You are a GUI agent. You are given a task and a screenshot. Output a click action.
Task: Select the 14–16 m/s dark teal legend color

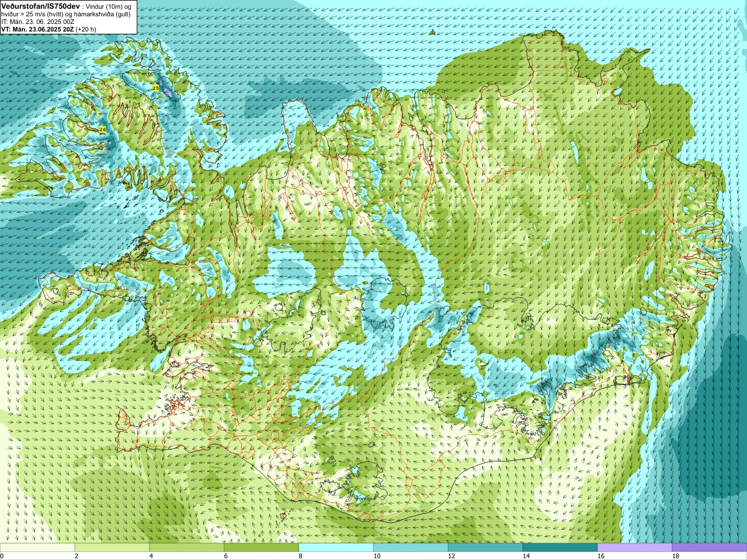(560, 548)
